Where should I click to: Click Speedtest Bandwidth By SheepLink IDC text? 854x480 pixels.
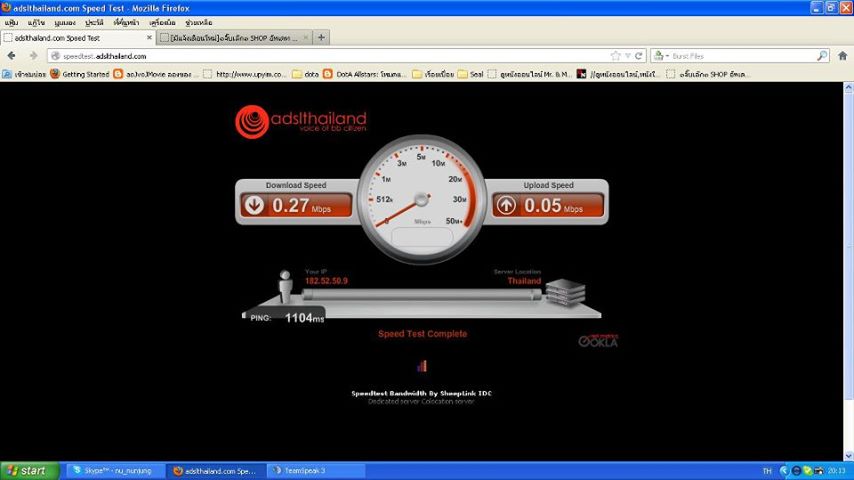pos(422,393)
